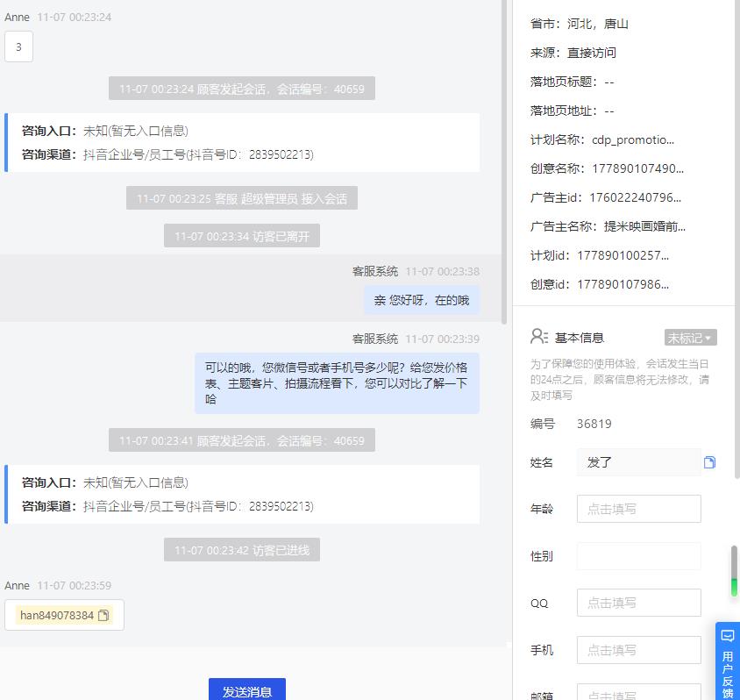The height and width of the screenshot is (700, 740).
Task: Focus the 手机 input field
Action: point(638,650)
